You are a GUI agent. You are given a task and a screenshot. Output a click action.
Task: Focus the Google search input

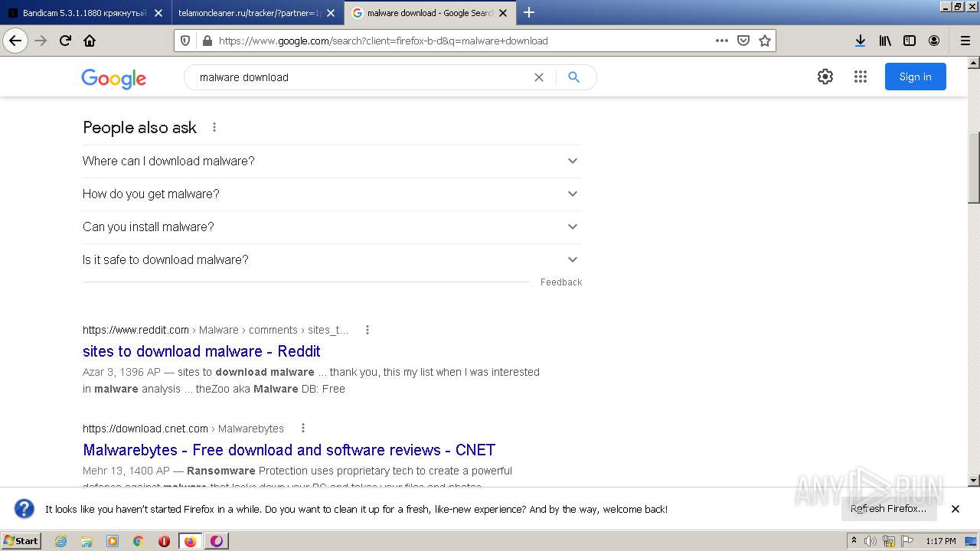[363, 77]
